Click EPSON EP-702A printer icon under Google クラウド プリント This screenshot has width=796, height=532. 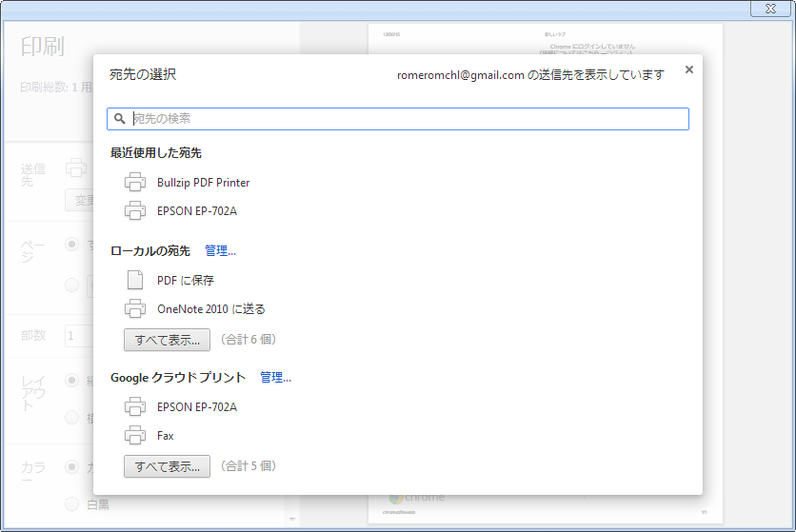[x=135, y=406]
